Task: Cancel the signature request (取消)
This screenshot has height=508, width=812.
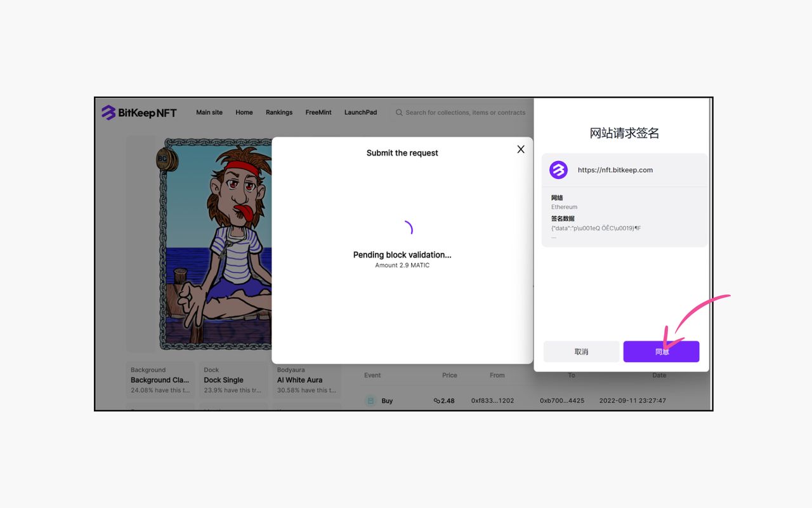Action: point(582,352)
